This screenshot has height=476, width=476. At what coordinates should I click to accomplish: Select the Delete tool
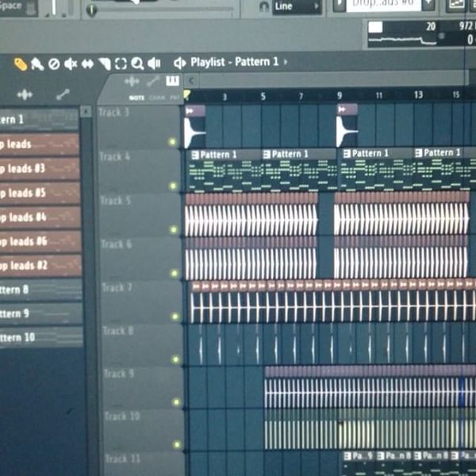click(54, 64)
